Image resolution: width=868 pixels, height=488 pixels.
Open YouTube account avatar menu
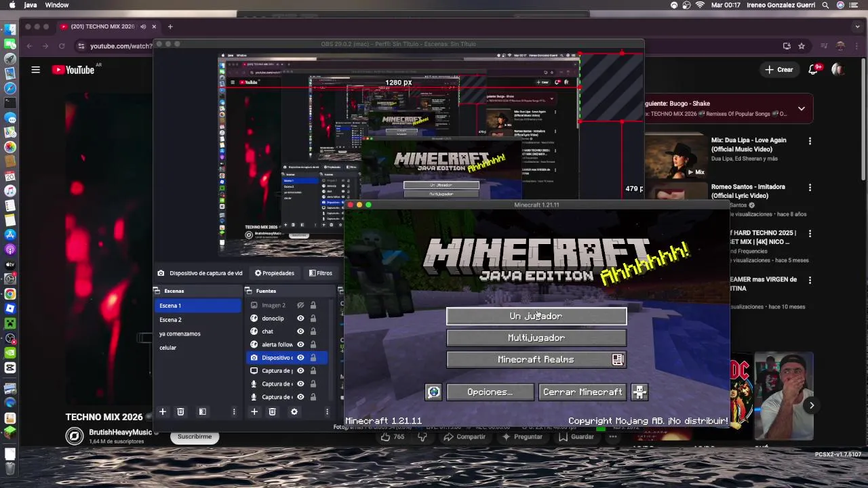[x=839, y=69]
